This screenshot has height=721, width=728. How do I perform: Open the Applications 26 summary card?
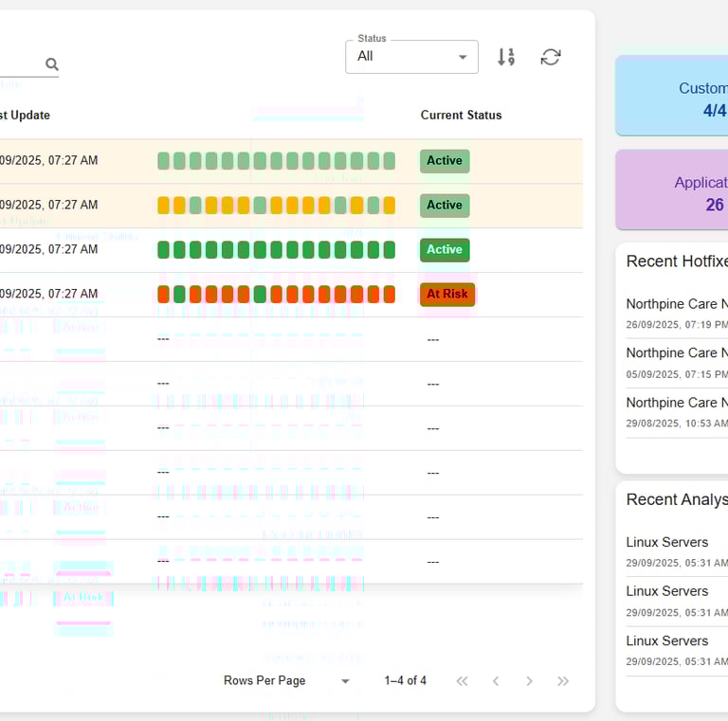(672, 189)
